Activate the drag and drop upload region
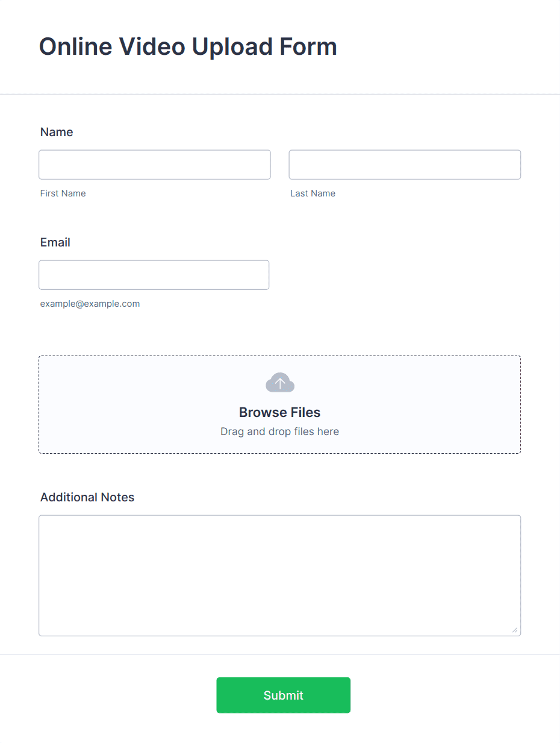The height and width of the screenshot is (743, 560). (279, 404)
